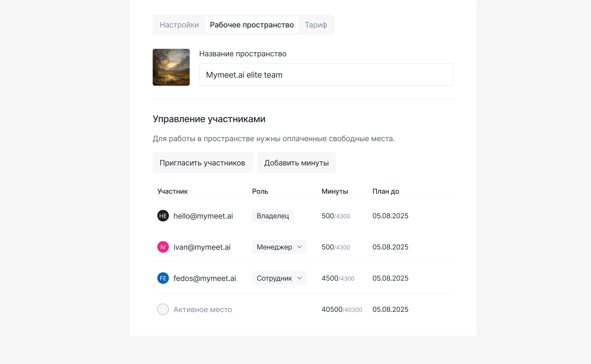
Task: Click the chevron next to Сотрудник
Action: coord(299,278)
